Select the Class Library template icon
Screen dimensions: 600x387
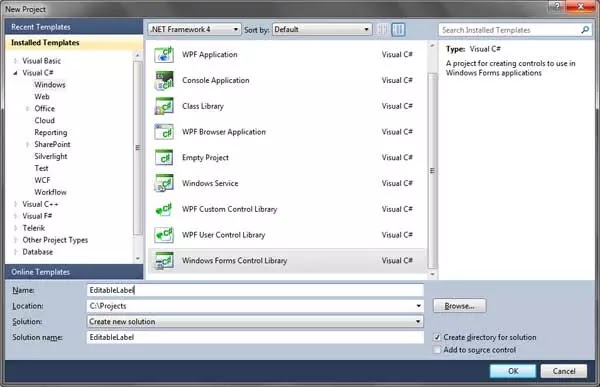click(164, 106)
